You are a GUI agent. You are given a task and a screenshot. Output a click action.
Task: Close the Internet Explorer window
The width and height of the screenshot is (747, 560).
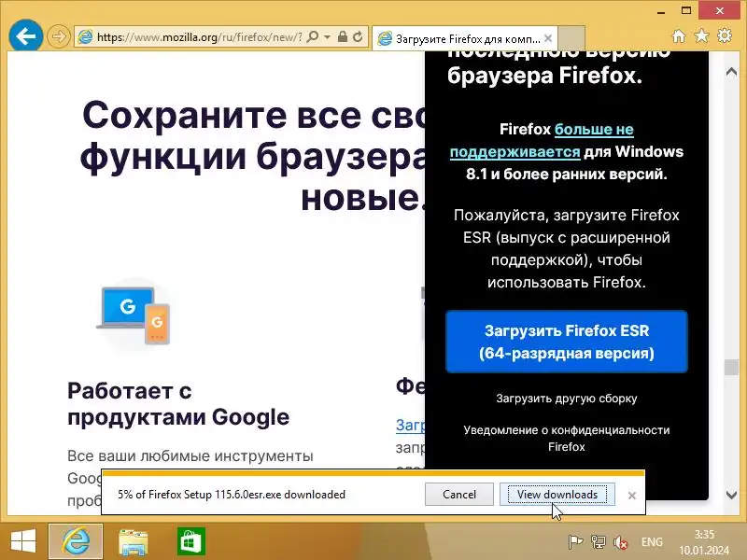pos(720,10)
